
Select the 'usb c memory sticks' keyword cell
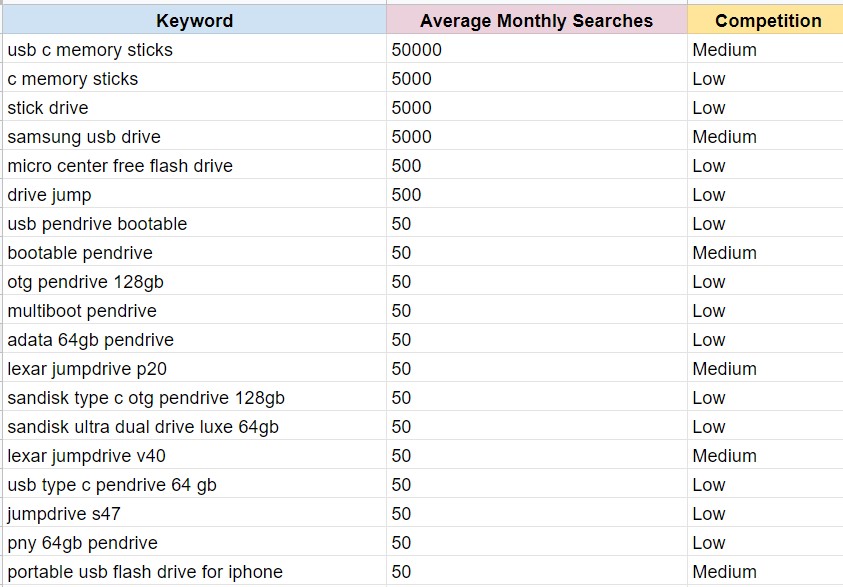tap(90, 50)
